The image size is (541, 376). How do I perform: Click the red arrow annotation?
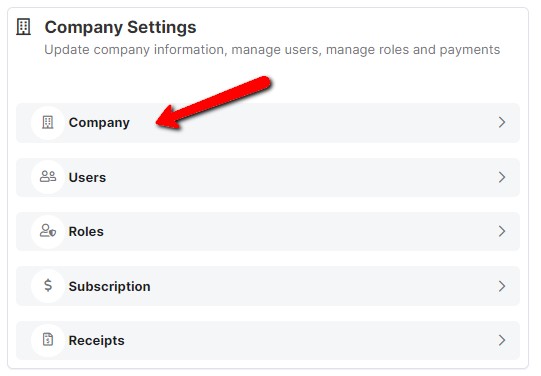[x=213, y=102]
